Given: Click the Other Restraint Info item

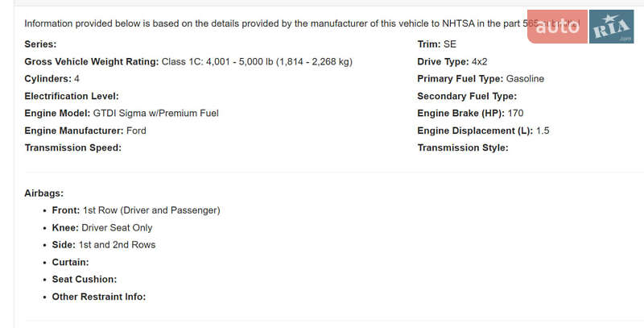Looking at the screenshot, I should click(99, 297).
